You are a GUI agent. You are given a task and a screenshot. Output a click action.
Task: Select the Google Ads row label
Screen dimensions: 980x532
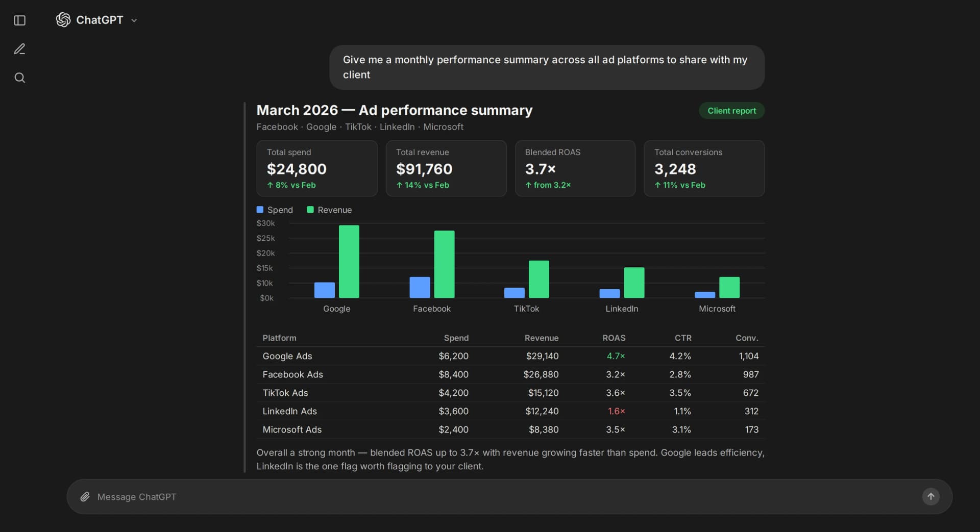287,356
